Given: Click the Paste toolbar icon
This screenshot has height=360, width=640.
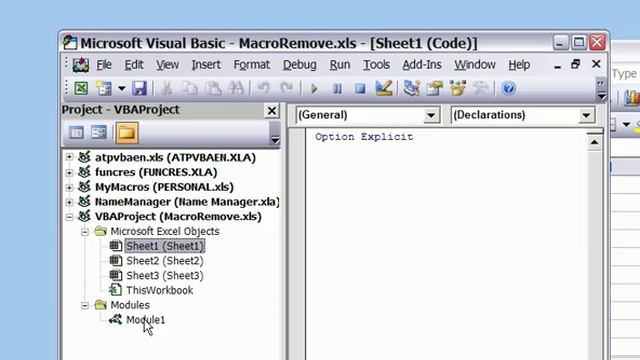Looking at the screenshot, I should point(213,88).
